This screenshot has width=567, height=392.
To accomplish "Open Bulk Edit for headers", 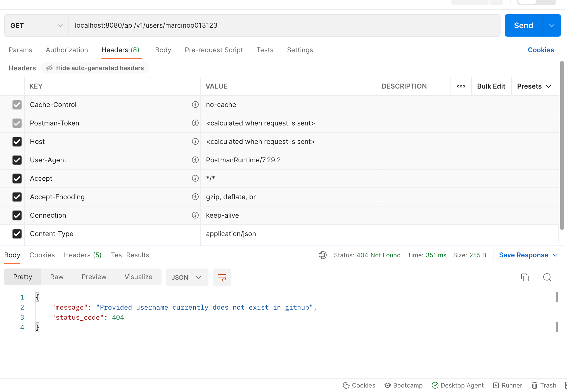I will coord(491,86).
